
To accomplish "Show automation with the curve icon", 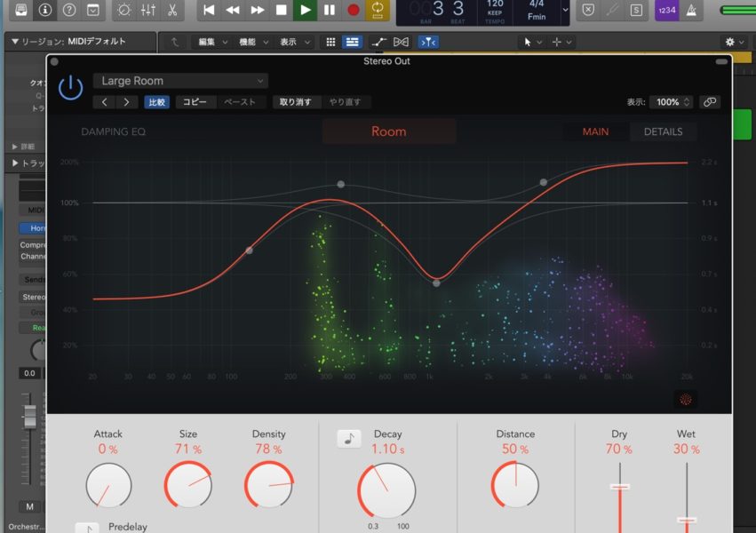I will [x=379, y=43].
